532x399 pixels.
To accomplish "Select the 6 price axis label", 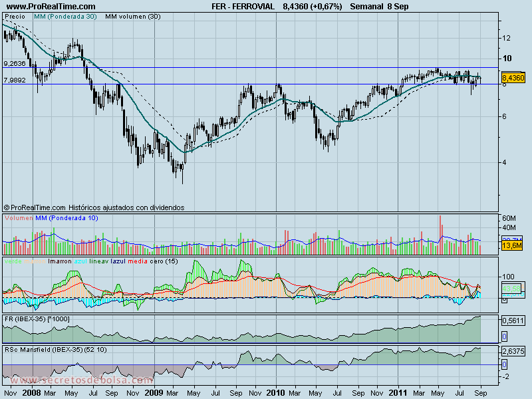I will pos(504,117).
